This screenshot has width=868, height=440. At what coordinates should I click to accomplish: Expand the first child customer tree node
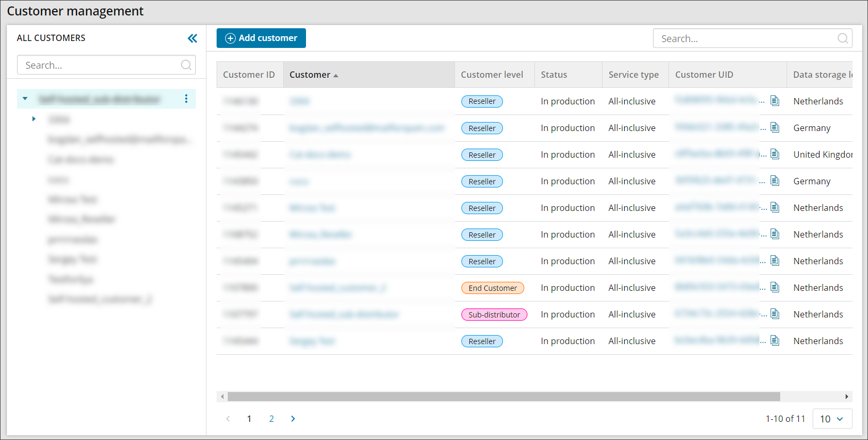click(x=34, y=119)
